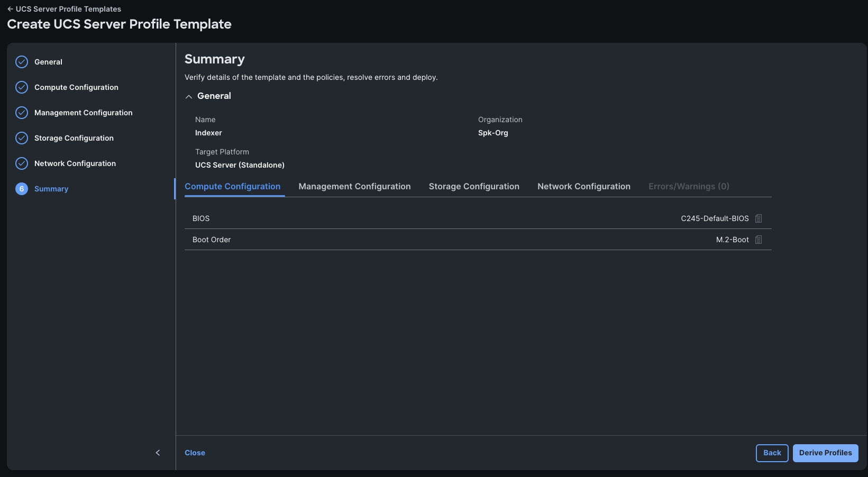Click the Derive Profiles button
The image size is (868, 477).
pos(825,453)
